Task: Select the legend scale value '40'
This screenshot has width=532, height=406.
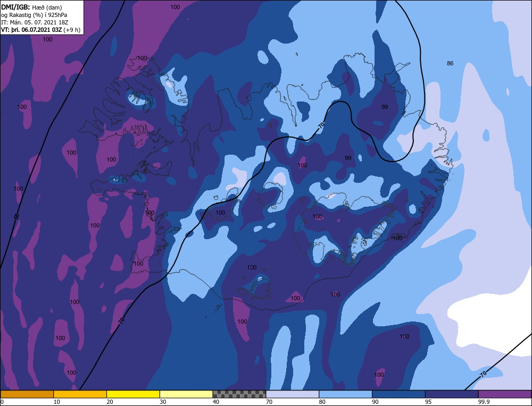Action: (x=216, y=402)
